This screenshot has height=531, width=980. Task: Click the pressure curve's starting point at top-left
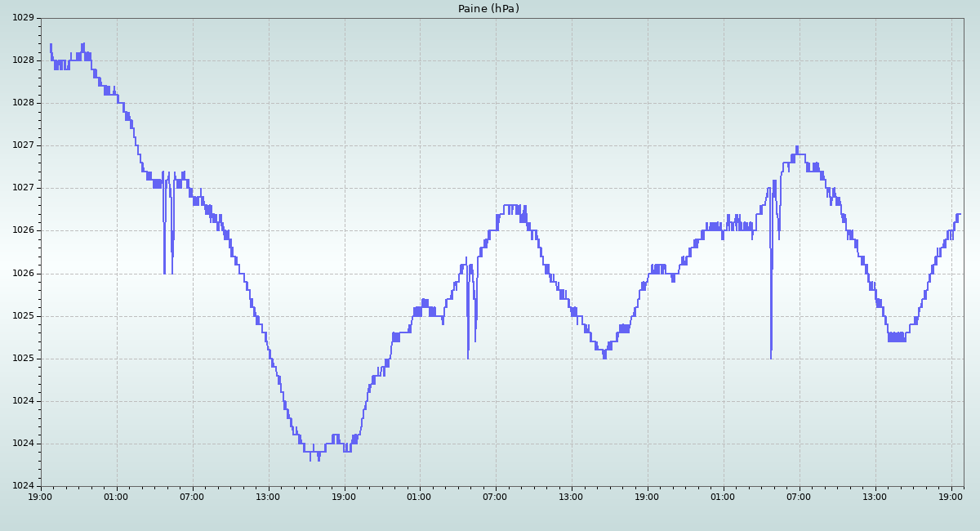point(51,45)
